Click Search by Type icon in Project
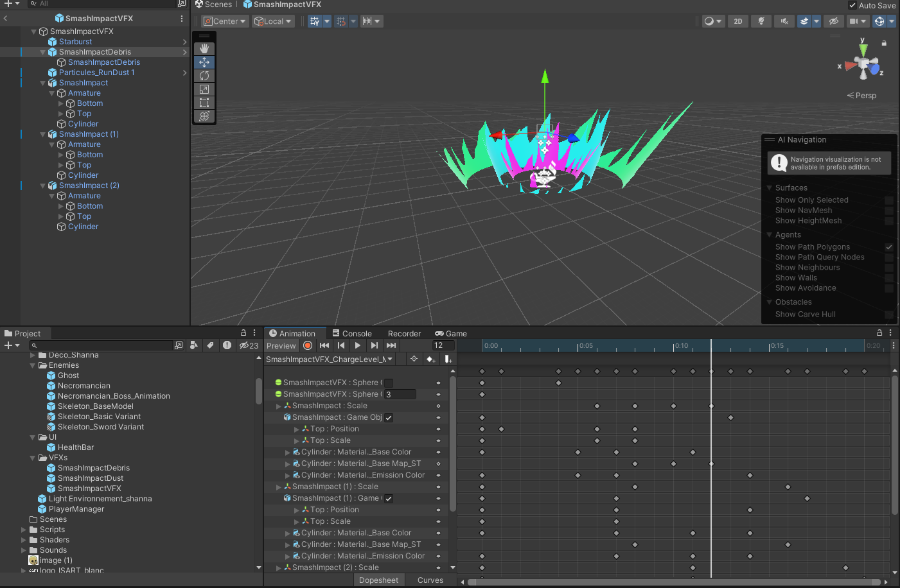 pyautogui.click(x=193, y=345)
